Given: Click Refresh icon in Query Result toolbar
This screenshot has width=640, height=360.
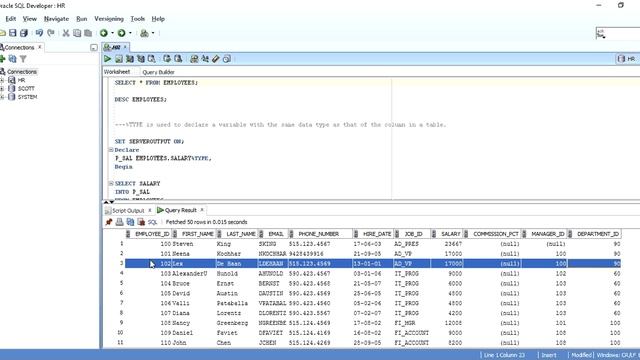Looking at the screenshot, I should click(130, 222).
